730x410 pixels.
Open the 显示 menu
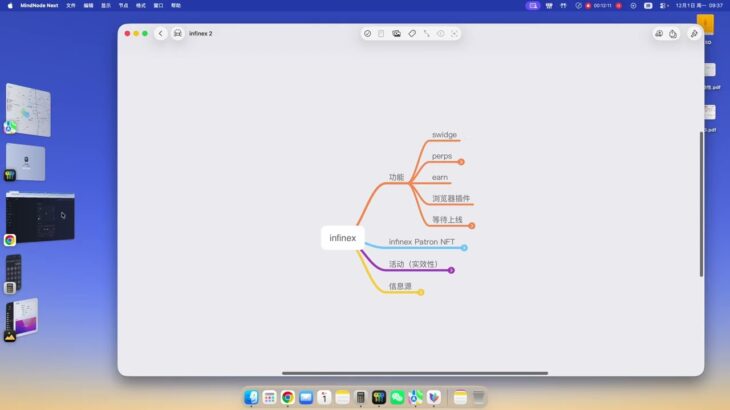(x=106, y=6)
